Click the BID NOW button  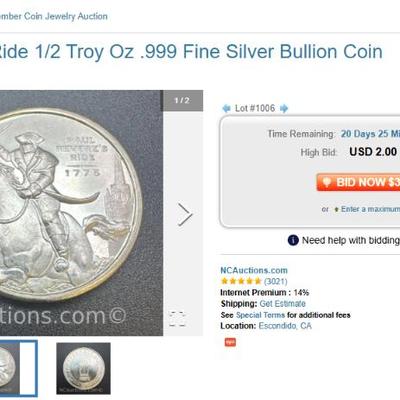tap(358, 182)
